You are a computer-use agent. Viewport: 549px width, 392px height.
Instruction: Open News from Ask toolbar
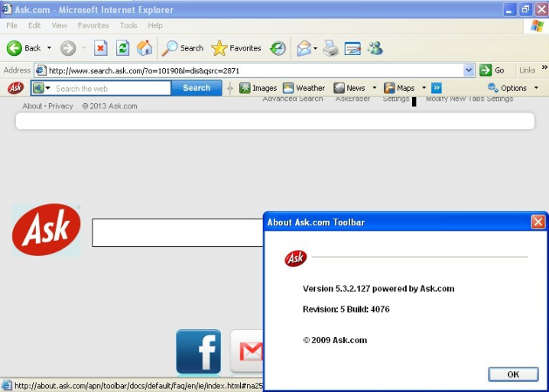[x=349, y=88]
